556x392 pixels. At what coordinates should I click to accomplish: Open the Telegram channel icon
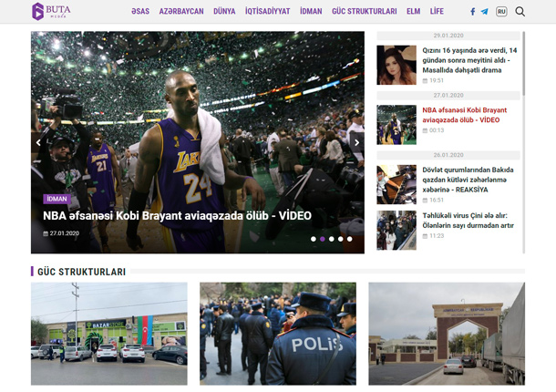click(x=484, y=12)
